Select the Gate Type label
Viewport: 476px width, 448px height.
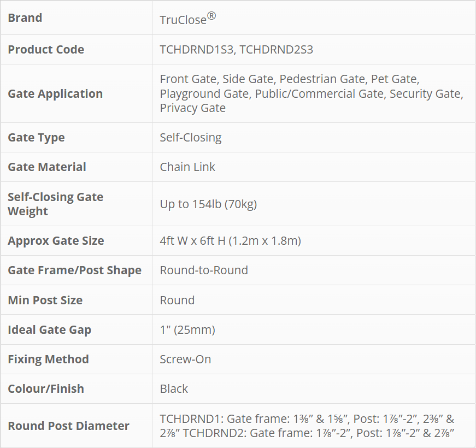coord(36,138)
